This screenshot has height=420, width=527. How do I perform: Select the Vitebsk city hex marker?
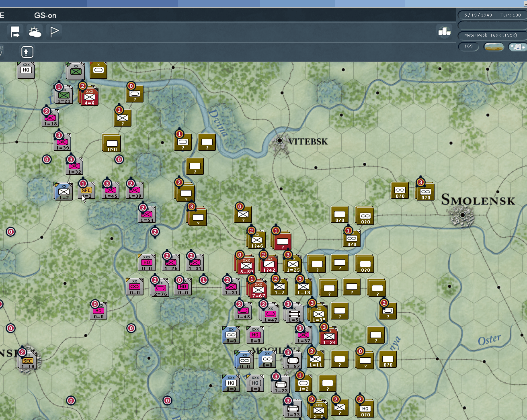click(279, 141)
